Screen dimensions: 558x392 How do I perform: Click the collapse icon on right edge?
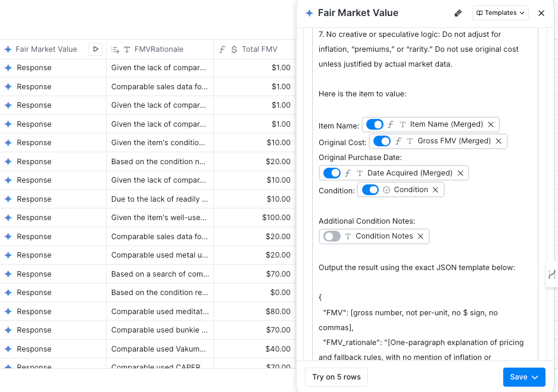click(x=551, y=274)
